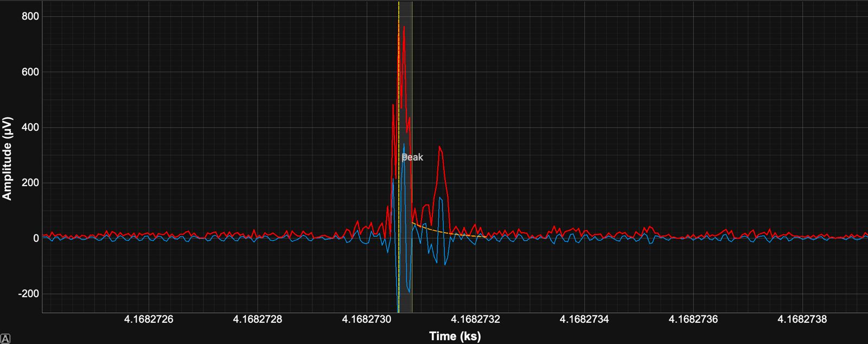Click the Time (ks) axis title
Image resolution: width=868 pixels, height=344 pixels.
pyautogui.click(x=455, y=336)
